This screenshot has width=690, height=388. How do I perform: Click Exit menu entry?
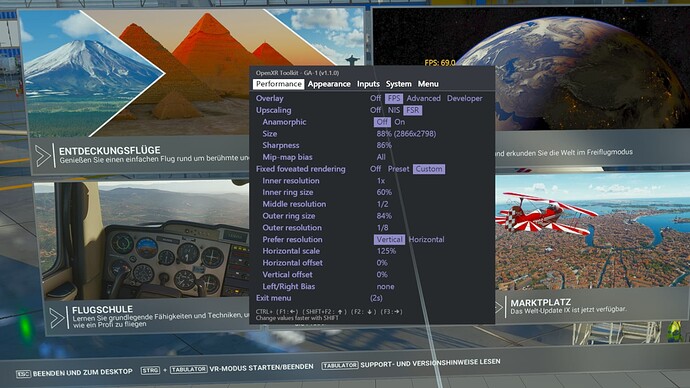tap(273, 298)
